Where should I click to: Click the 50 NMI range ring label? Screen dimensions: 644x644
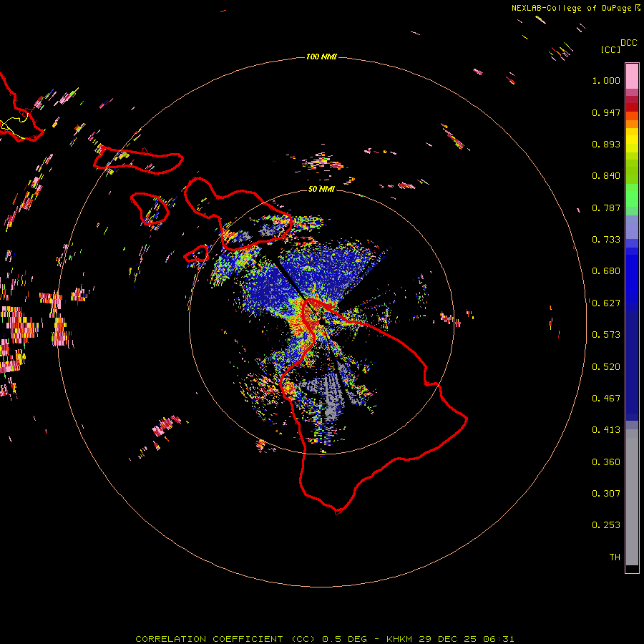[x=321, y=189]
